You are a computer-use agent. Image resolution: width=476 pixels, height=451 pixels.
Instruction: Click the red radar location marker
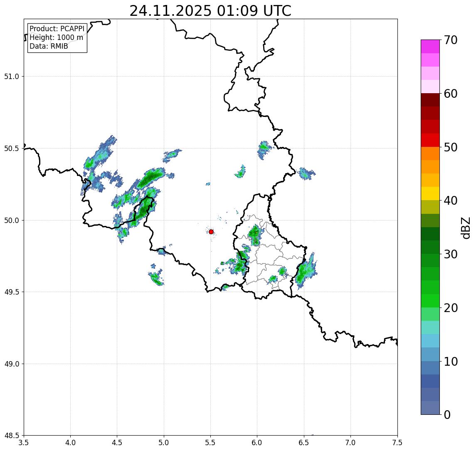pyautogui.click(x=211, y=232)
